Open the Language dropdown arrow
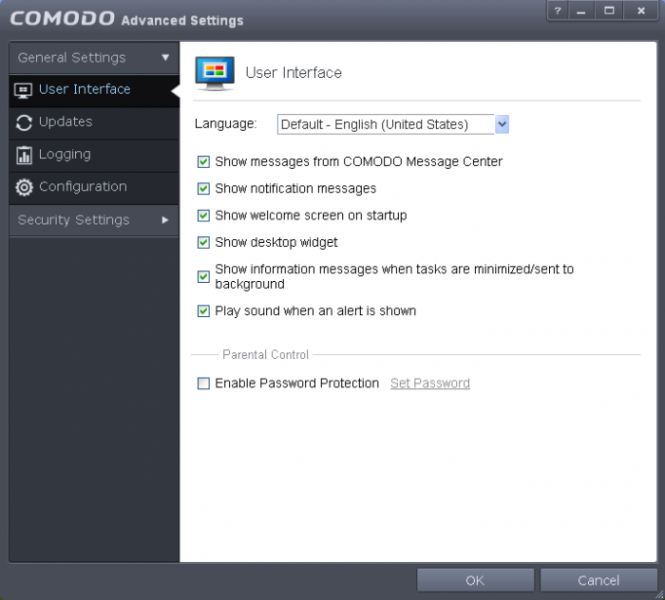Screen dimensions: 665x600 (502, 124)
